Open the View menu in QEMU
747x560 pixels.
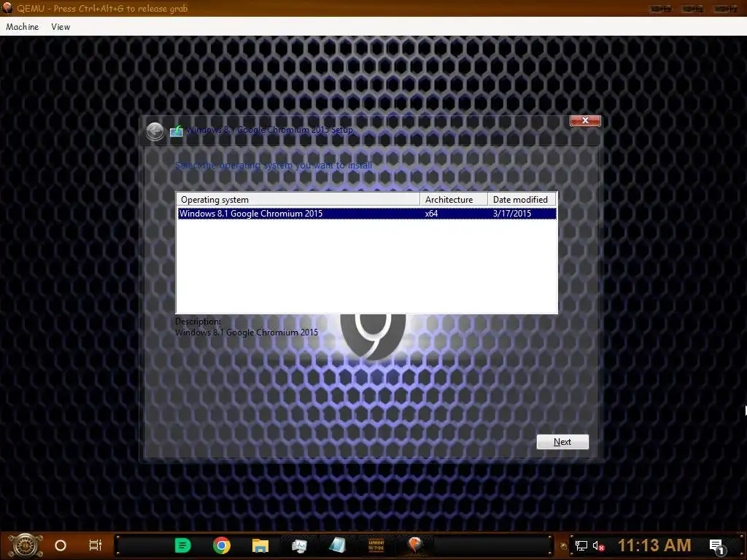(61, 27)
